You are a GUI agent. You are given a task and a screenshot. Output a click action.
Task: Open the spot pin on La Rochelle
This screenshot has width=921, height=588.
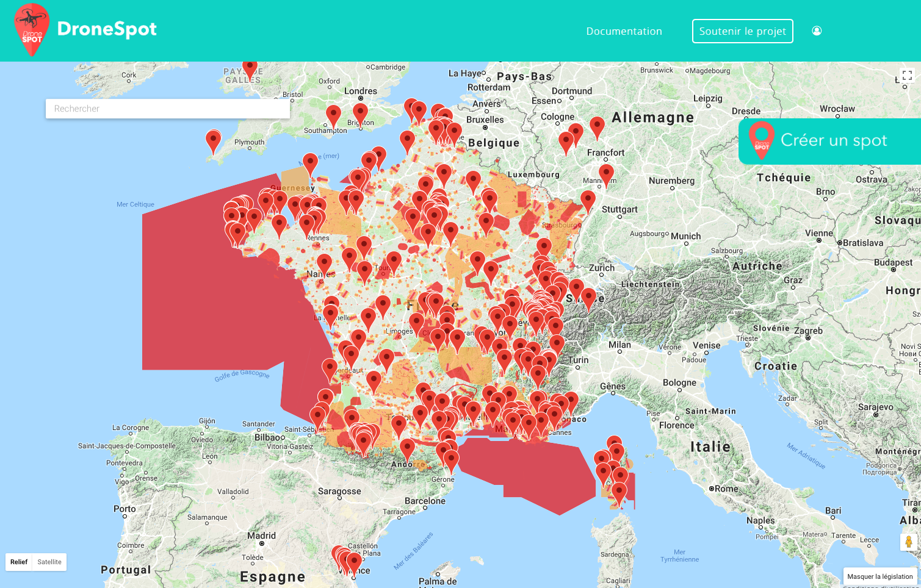coord(331,316)
